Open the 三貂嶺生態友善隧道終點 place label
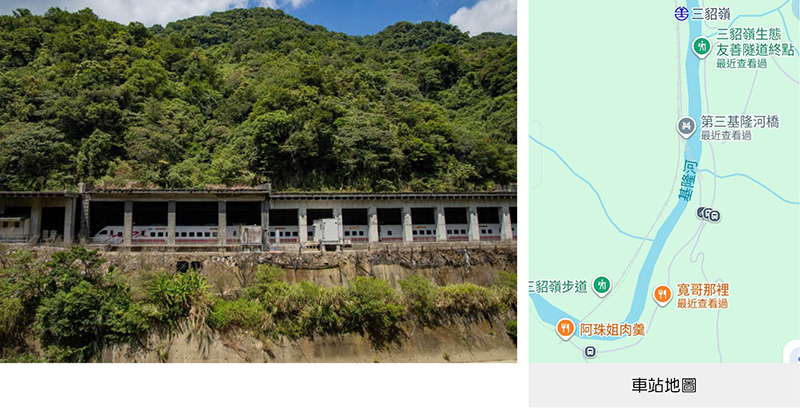Screen dimensions: 800x409 pos(755,42)
